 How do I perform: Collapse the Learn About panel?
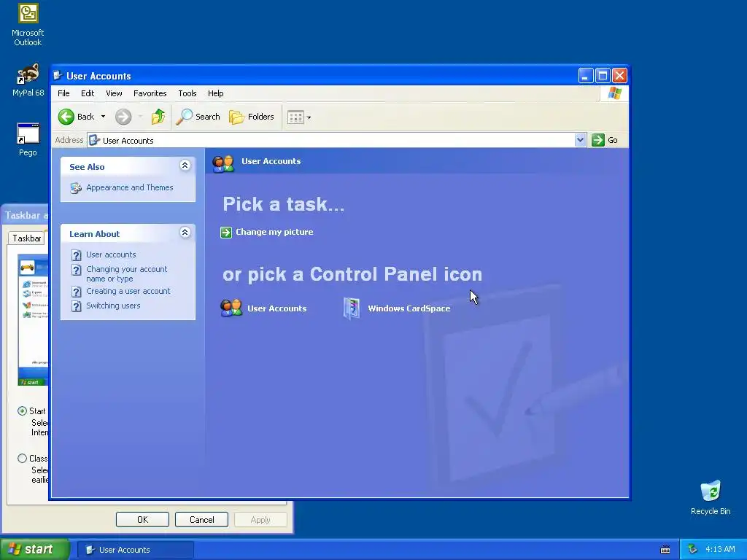tap(185, 233)
